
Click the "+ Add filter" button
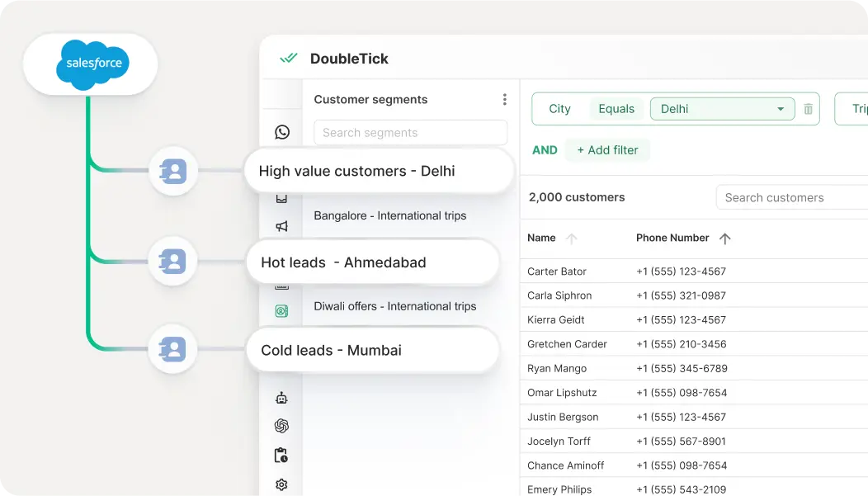point(608,149)
